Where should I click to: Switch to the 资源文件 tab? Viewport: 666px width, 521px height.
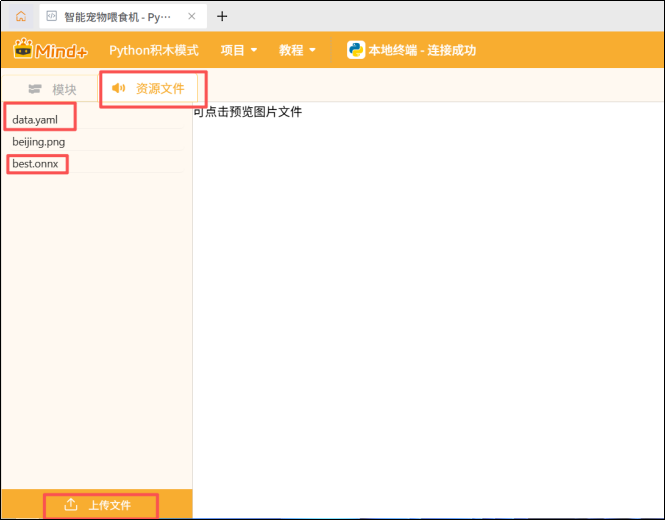click(x=160, y=88)
